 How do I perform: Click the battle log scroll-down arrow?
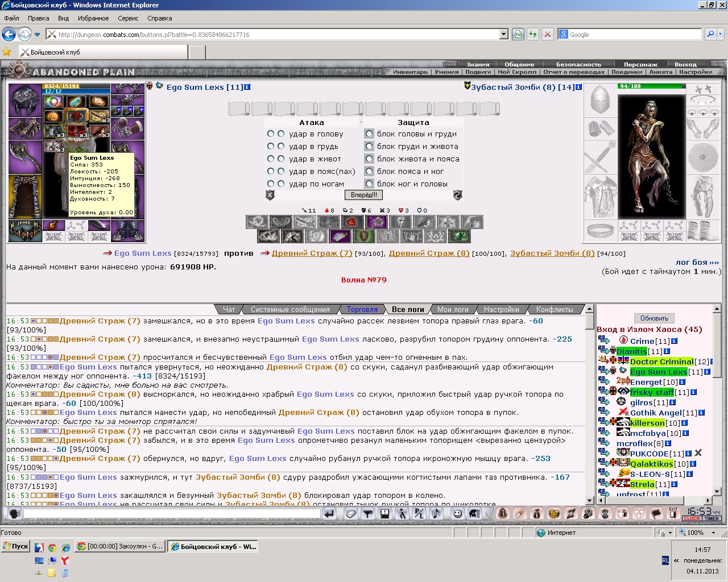click(590, 500)
